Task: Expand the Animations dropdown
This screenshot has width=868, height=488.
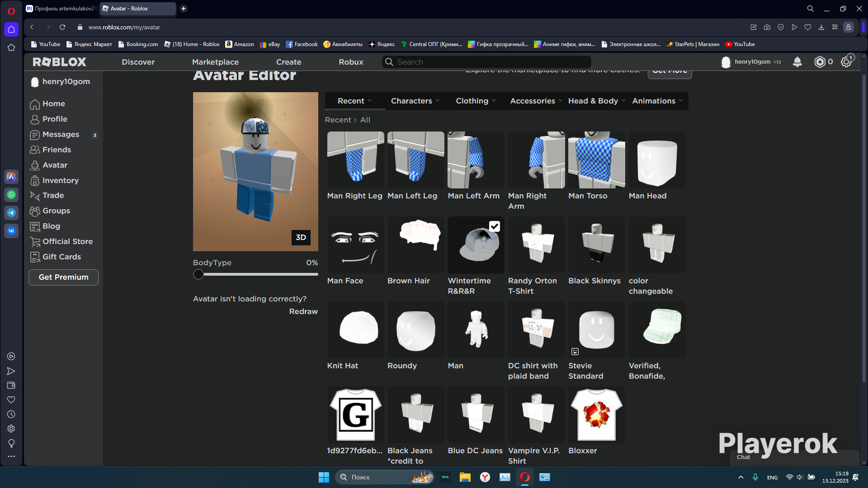Action: coord(657,101)
